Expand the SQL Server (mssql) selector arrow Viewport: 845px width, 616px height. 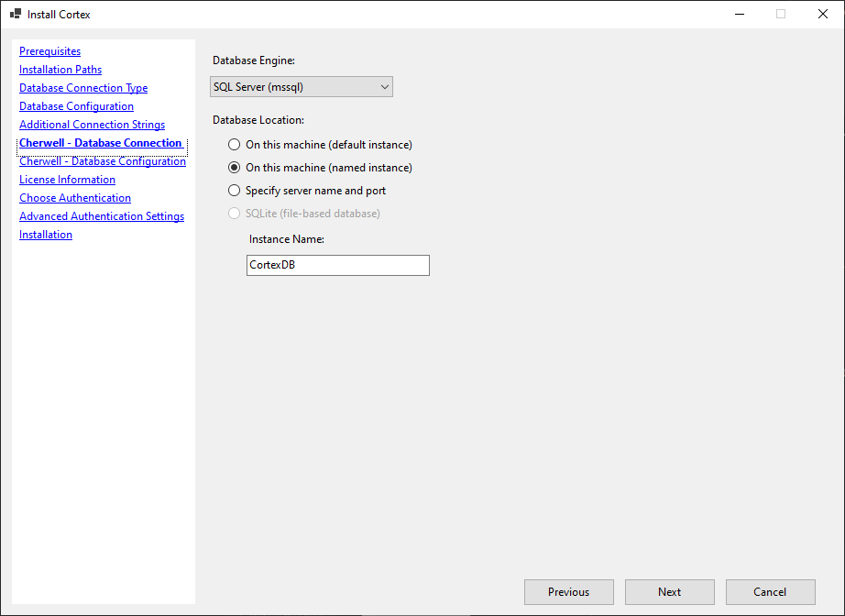(x=384, y=86)
